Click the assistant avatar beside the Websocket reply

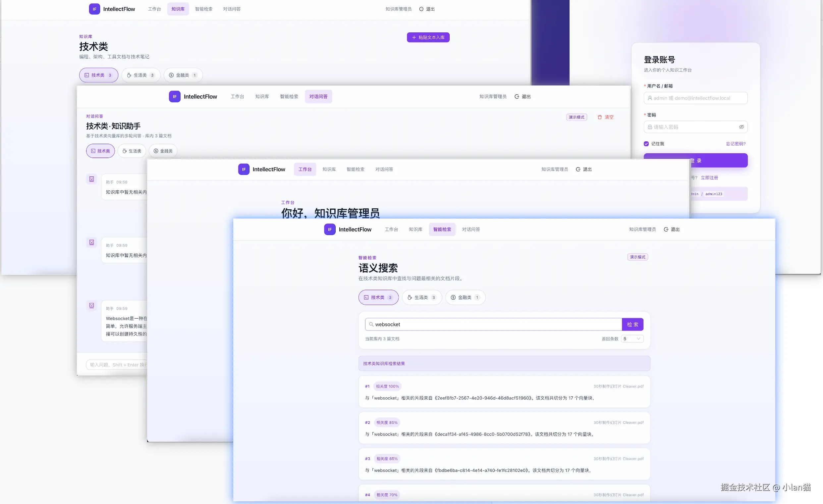[91, 305]
